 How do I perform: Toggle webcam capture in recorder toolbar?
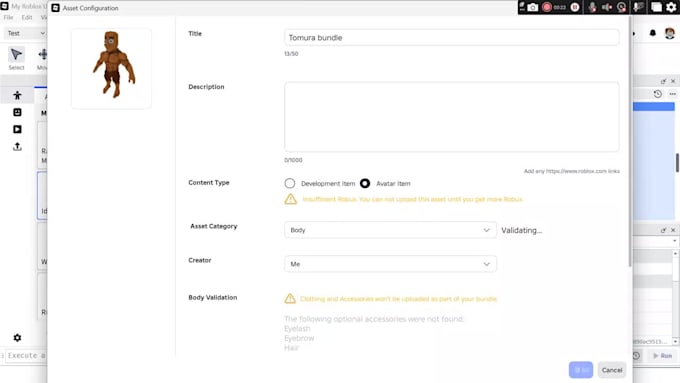pos(621,7)
